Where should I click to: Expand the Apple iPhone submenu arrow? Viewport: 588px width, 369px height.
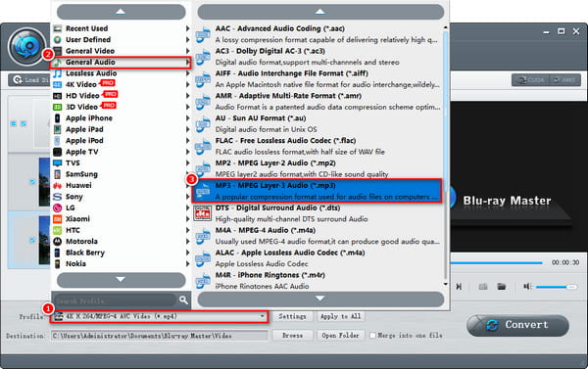pyautogui.click(x=187, y=118)
